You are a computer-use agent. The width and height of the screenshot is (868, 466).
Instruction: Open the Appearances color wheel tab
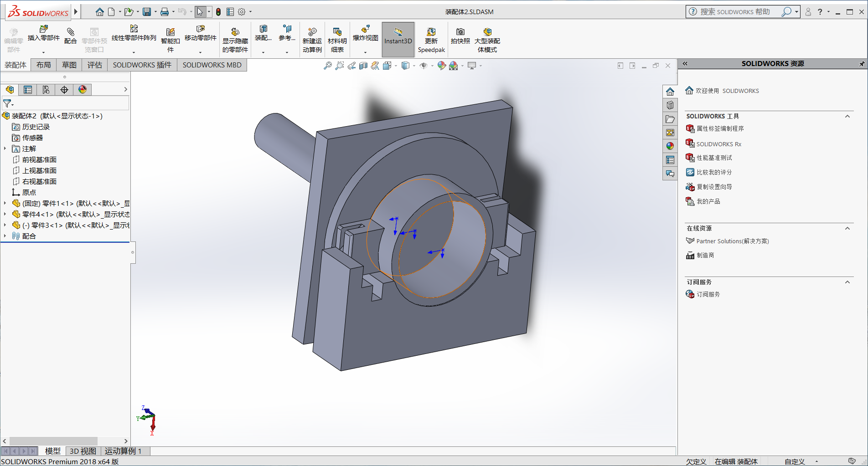click(x=83, y=90)
